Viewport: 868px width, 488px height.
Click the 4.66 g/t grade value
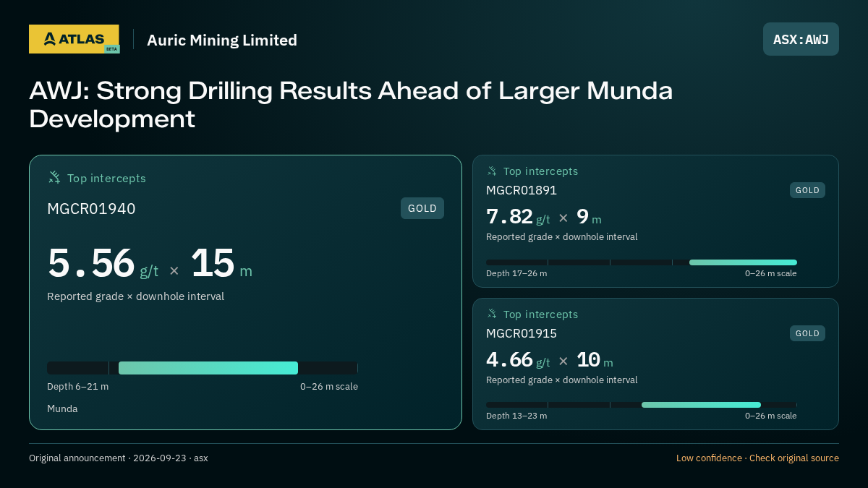[518, 359]
